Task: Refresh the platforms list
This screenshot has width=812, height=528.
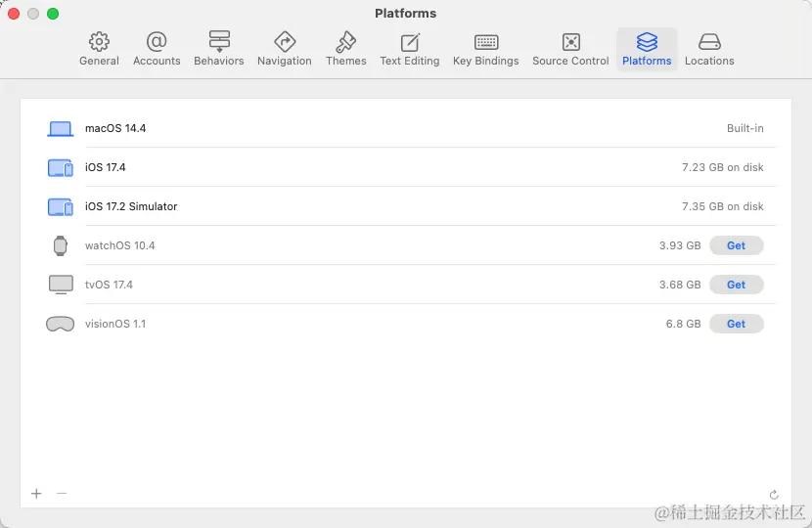Action: (x=774, y=495)
